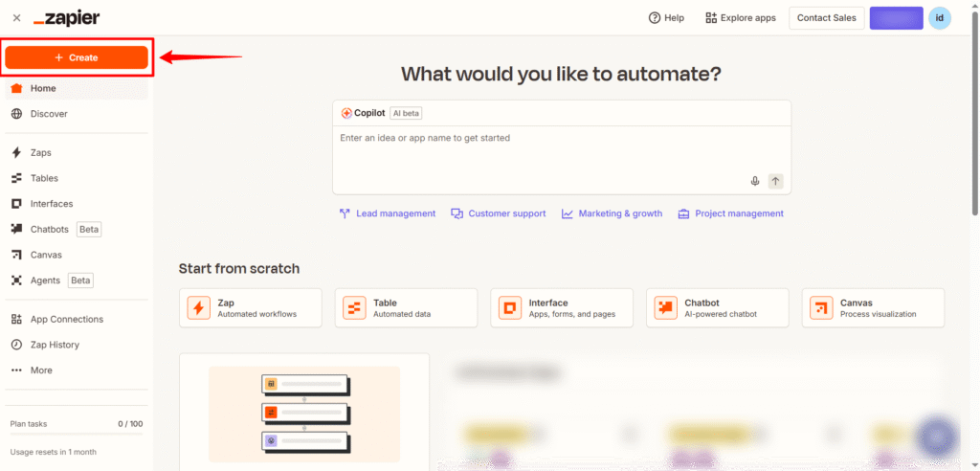The image size is (980, 471).
Task: Select the Project management suggestion
Action: pos(730,213)
